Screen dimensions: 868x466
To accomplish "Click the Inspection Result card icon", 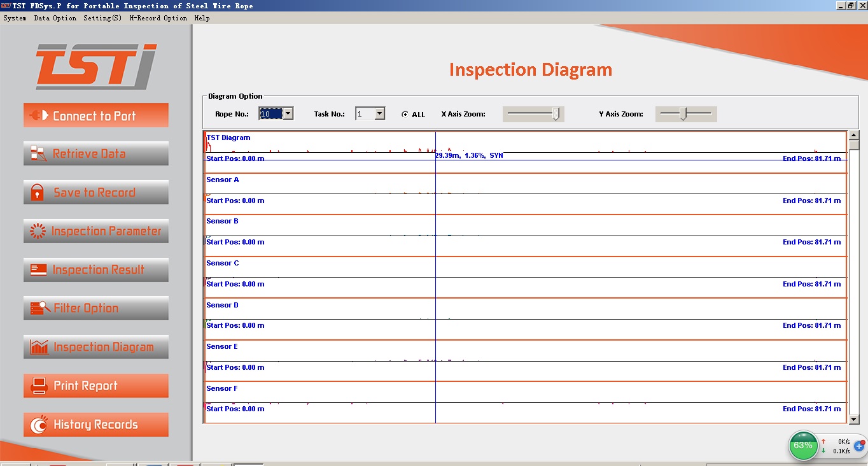I will click(x=39, y=270).
